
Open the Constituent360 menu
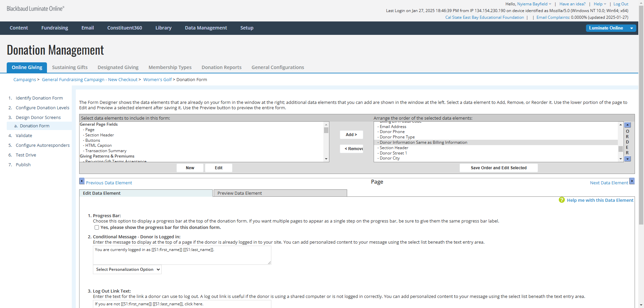click(125, 28)
